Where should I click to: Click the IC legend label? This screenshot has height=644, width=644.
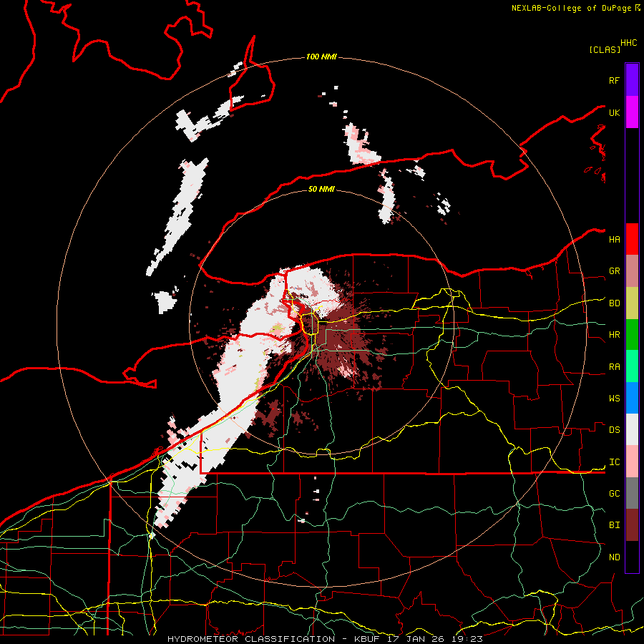point(614,462)
